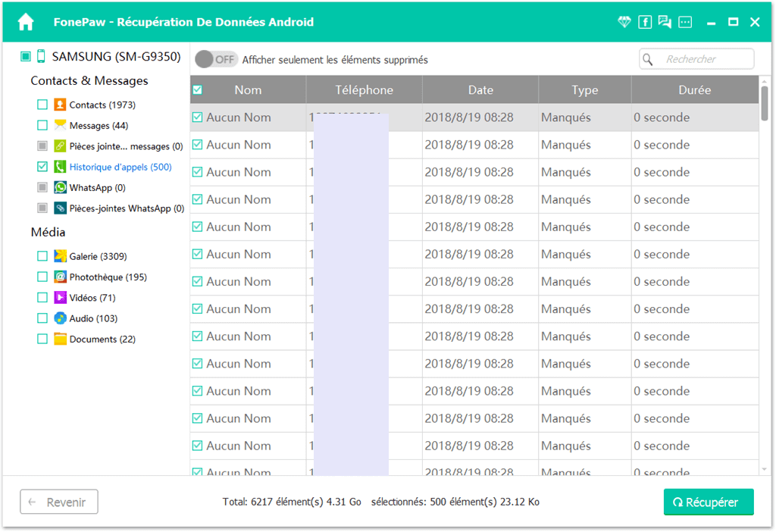Check the Documents (22) checkbox
Screen dimensions: 776x532
(42, 339)
